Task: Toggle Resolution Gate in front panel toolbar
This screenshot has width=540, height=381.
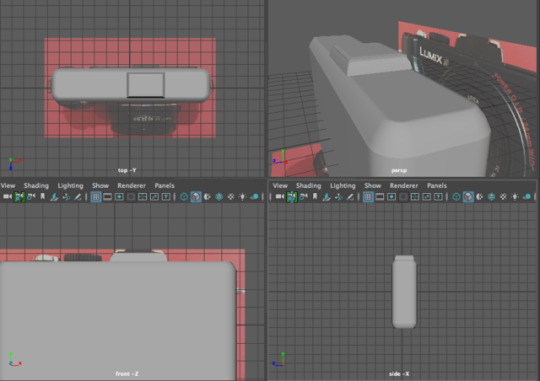Action: [x=119, y=197]
